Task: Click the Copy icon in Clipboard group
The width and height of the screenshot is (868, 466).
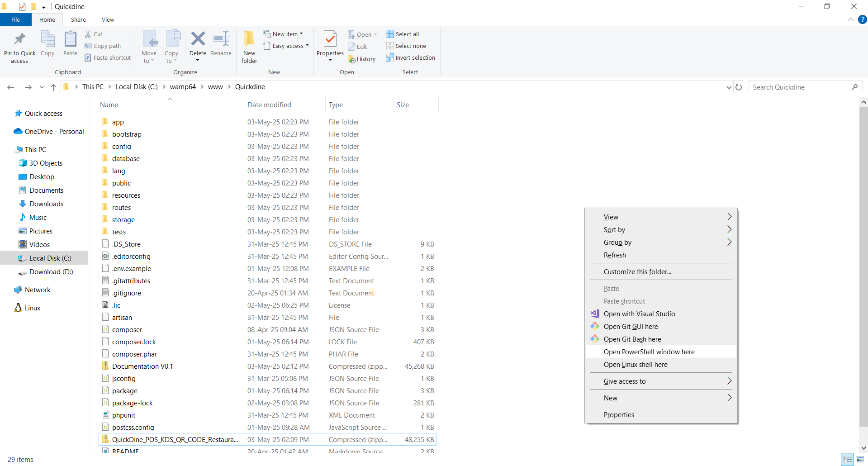Action: coord(47,39)
